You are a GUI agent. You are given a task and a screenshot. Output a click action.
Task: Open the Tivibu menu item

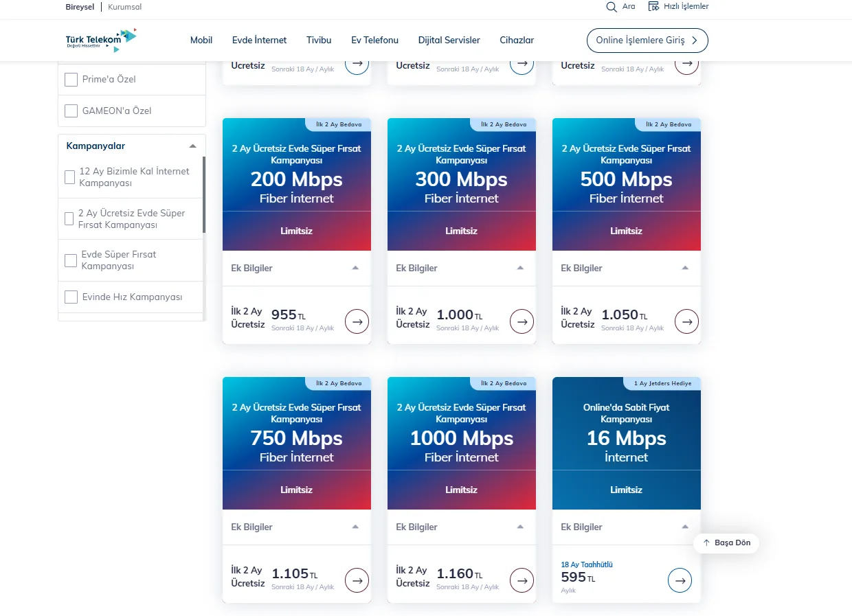point(319,41)
